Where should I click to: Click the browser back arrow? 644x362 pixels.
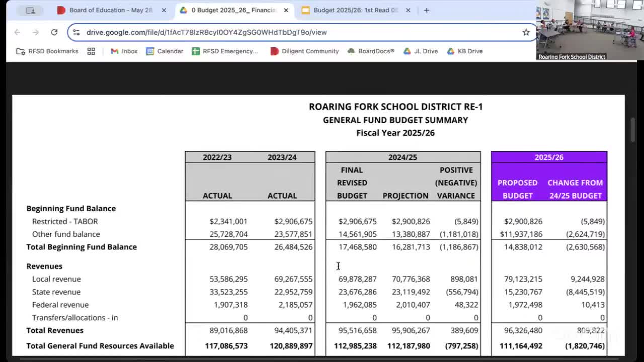(18, 32)
